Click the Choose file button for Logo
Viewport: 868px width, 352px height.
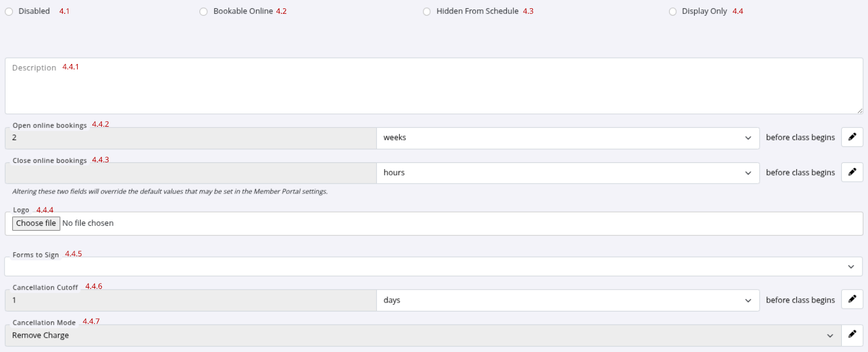click(36, 223)
